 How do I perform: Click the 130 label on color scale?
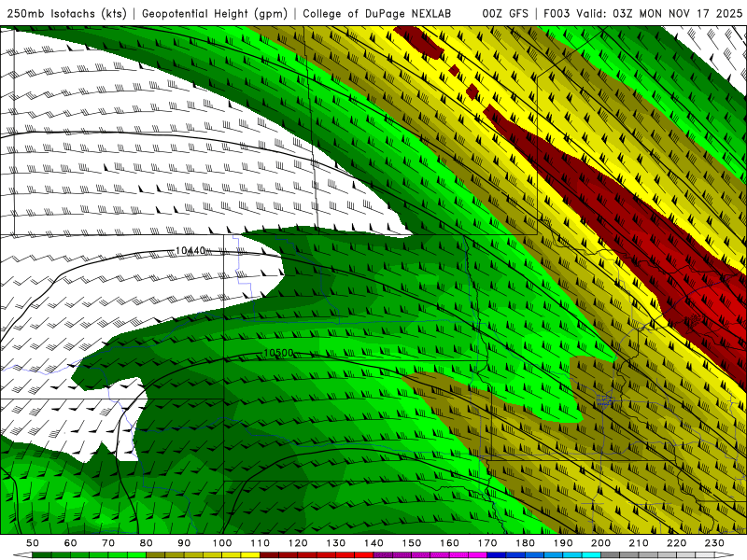335,543
